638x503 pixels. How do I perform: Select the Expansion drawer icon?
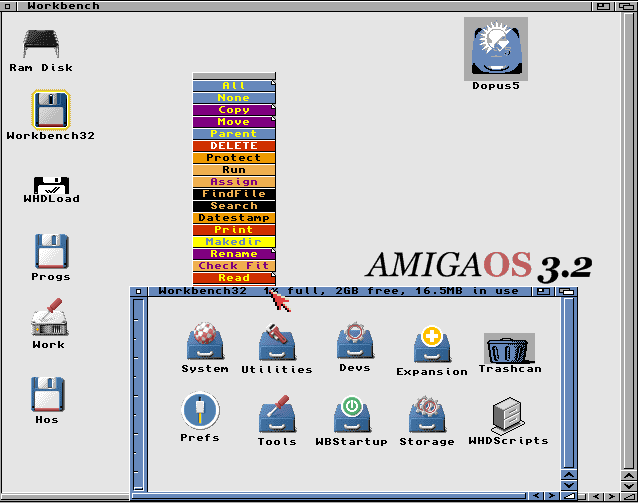432,344
